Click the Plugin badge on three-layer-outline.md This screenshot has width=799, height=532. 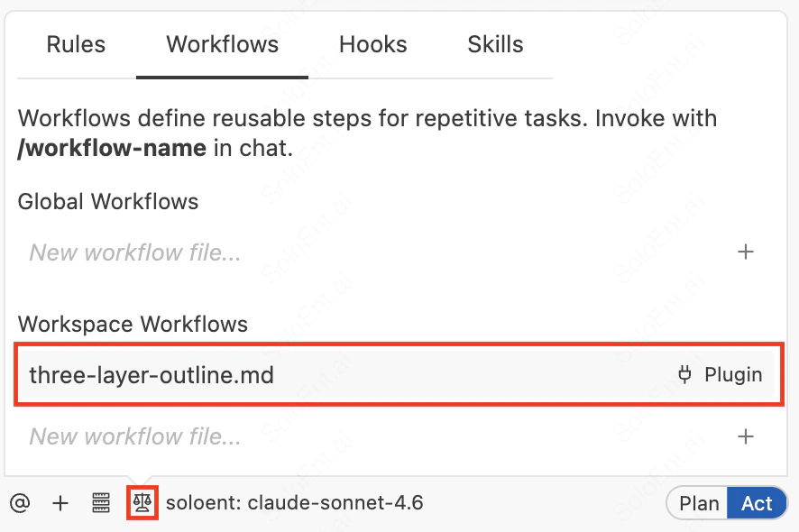(x=720, y=374)
